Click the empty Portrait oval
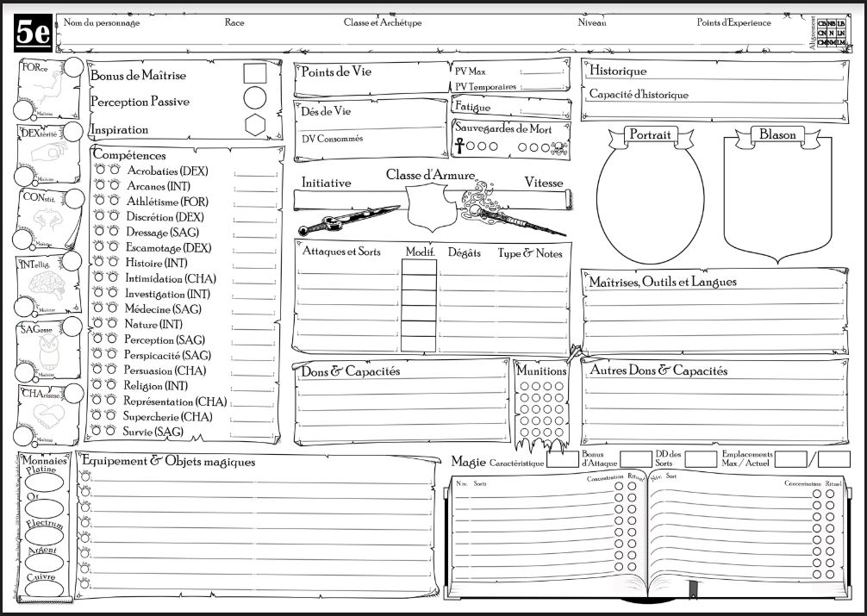 (650, 204)
